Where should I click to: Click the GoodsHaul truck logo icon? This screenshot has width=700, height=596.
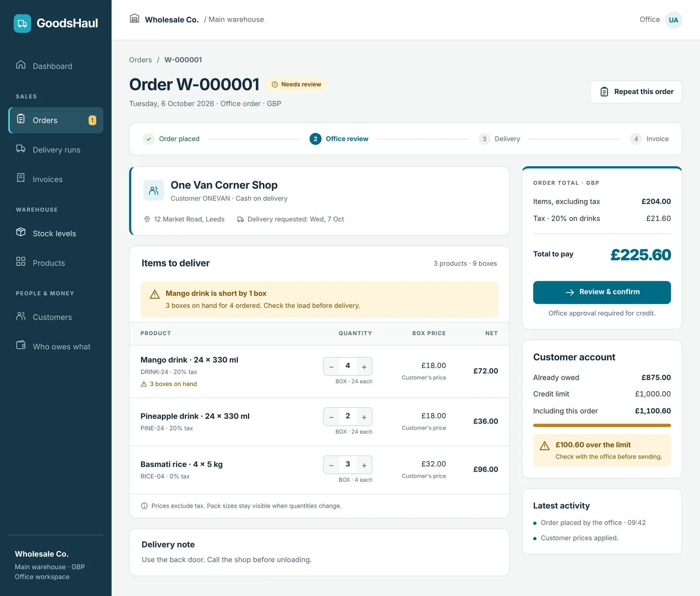click(22, 23)
